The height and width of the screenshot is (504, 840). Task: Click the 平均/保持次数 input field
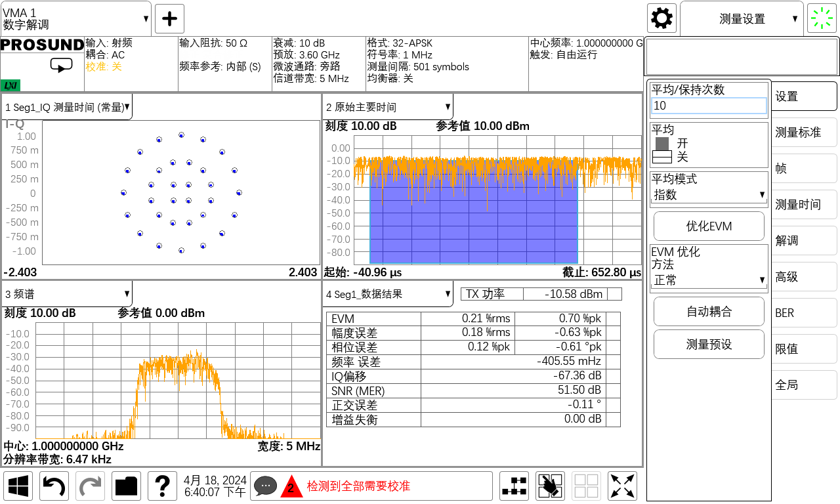(709, 106)
